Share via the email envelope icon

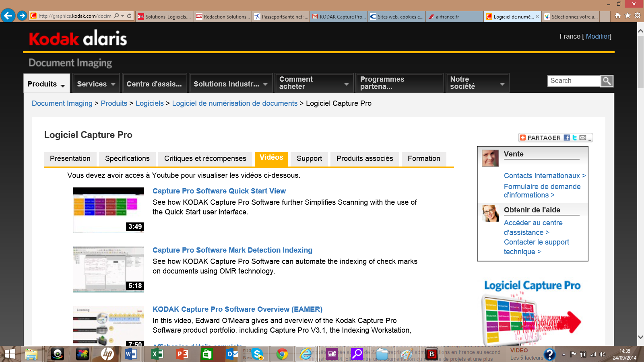pyautogui.click(x=583, y=138)
